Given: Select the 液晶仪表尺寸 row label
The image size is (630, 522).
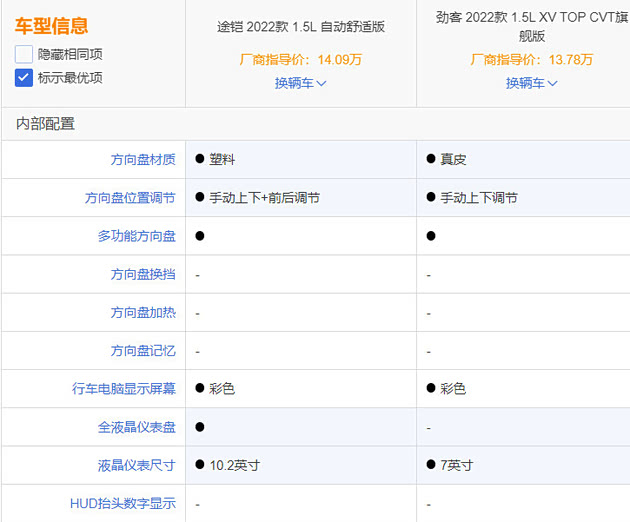Looking at the screenshot, I should click(136, 465).
